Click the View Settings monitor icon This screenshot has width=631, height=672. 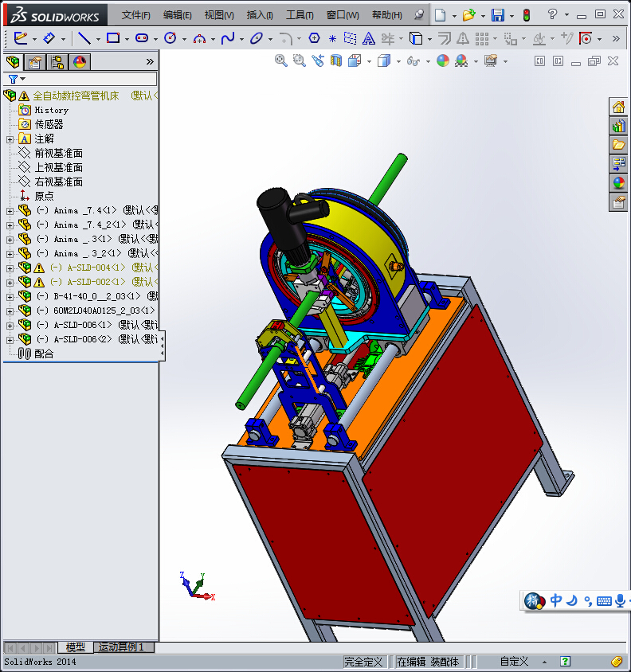point(491,61)
